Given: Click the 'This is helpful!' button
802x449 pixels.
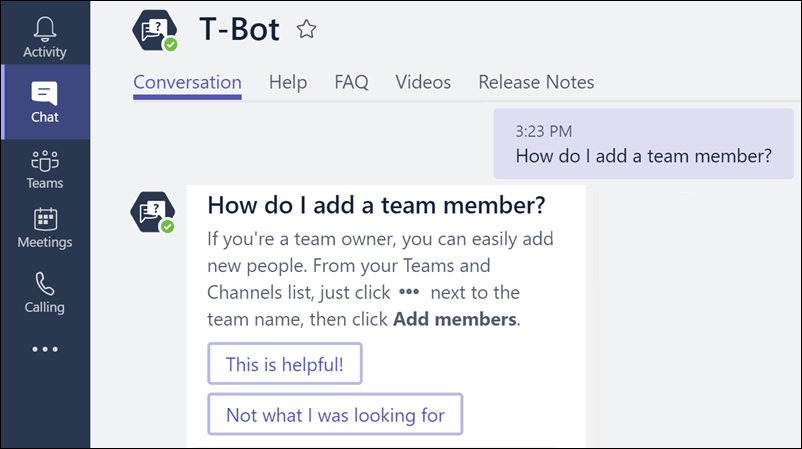Looking at the screenshot, I should pyautogui.click(x=285, y=364).
